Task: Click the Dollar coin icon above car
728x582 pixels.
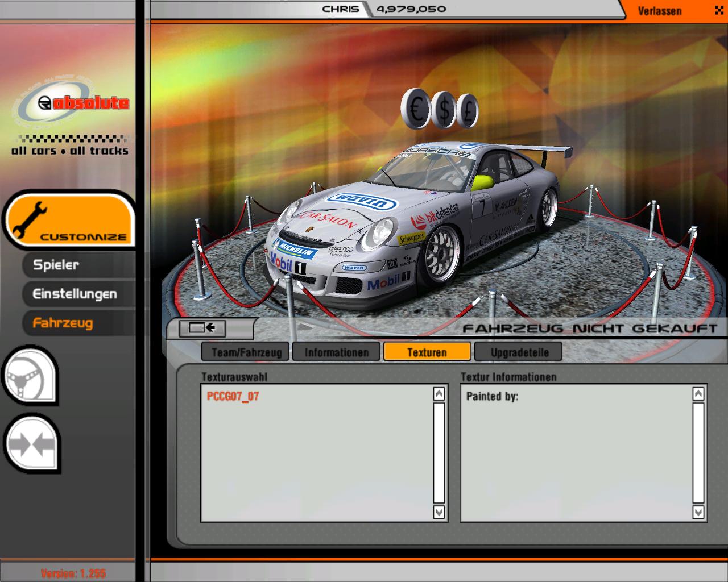Action: point(444,111)
